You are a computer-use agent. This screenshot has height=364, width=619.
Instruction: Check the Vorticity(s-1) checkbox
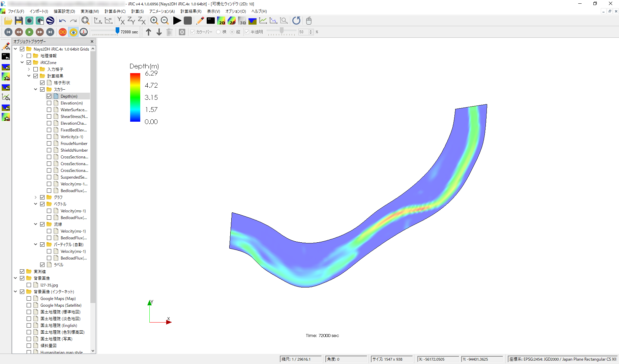click(49, 137)
